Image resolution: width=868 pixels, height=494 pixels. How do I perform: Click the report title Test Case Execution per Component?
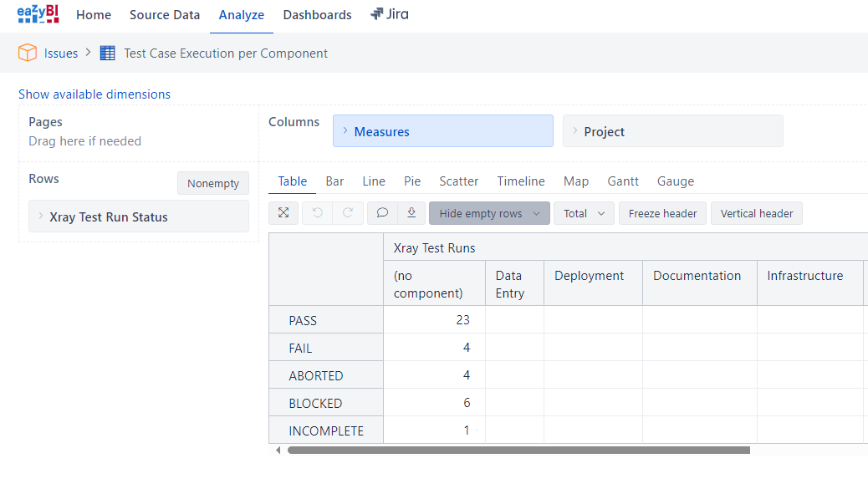click(x=226, y=53)
